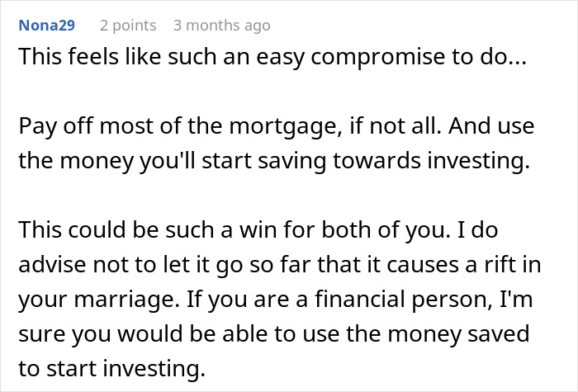Click the "2 points" score text

[x=127, y=26]
